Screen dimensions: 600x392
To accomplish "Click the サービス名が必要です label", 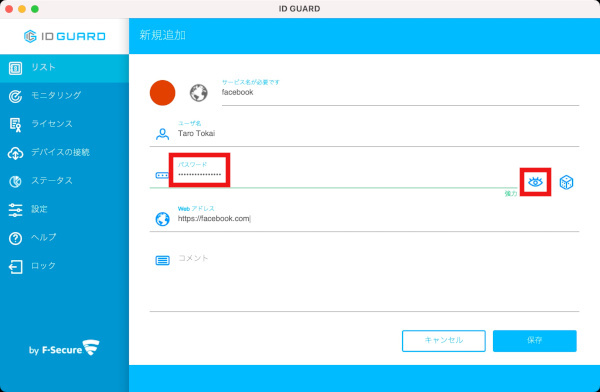I will click(251, 82).
